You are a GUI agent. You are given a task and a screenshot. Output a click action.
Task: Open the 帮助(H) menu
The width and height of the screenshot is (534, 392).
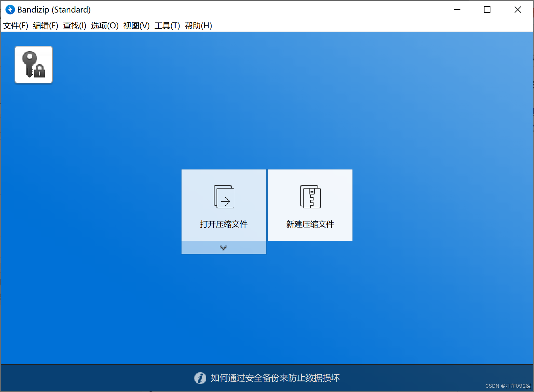point(198,26)
